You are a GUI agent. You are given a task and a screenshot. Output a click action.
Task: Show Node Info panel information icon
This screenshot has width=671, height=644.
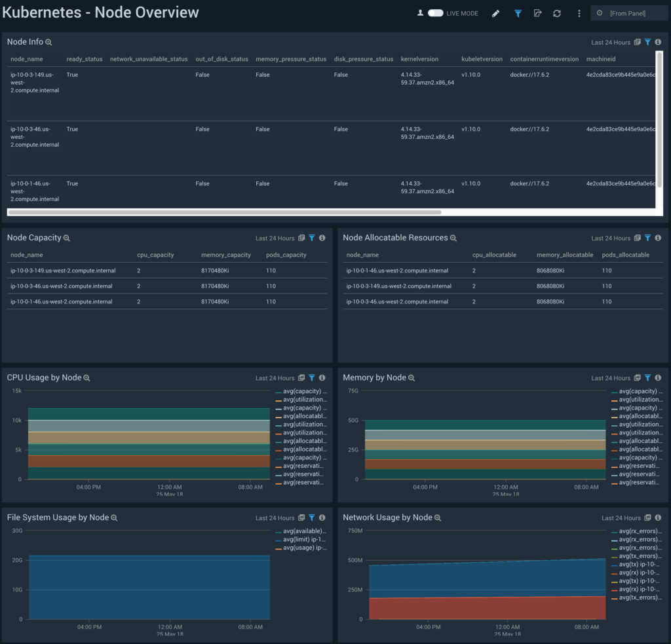point(658,42)
